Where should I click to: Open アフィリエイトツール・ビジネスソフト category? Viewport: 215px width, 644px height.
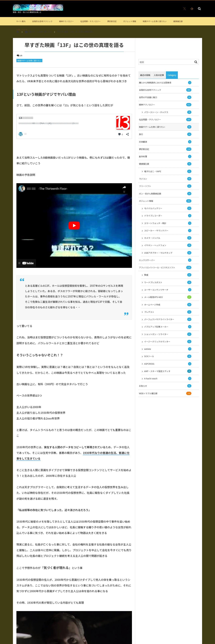(x=157, y=267)
